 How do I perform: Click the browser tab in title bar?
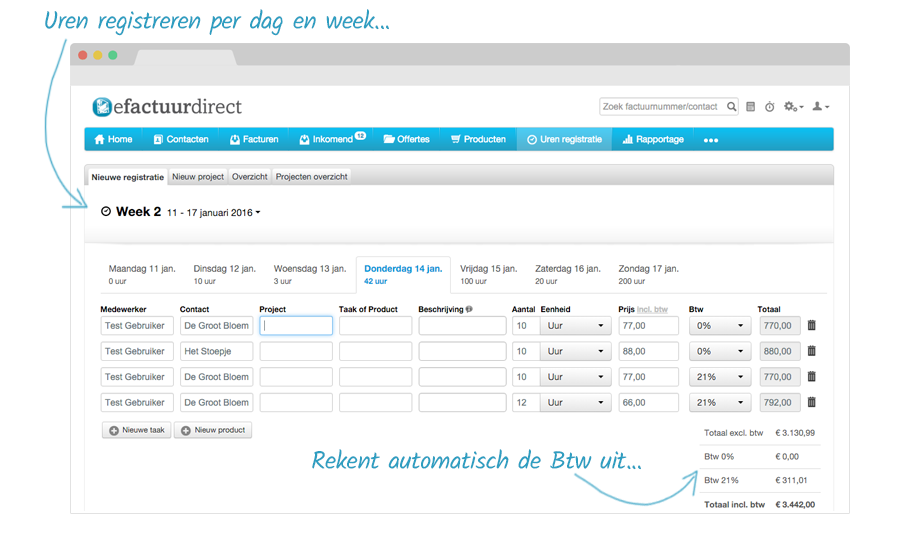click(185, 57)
